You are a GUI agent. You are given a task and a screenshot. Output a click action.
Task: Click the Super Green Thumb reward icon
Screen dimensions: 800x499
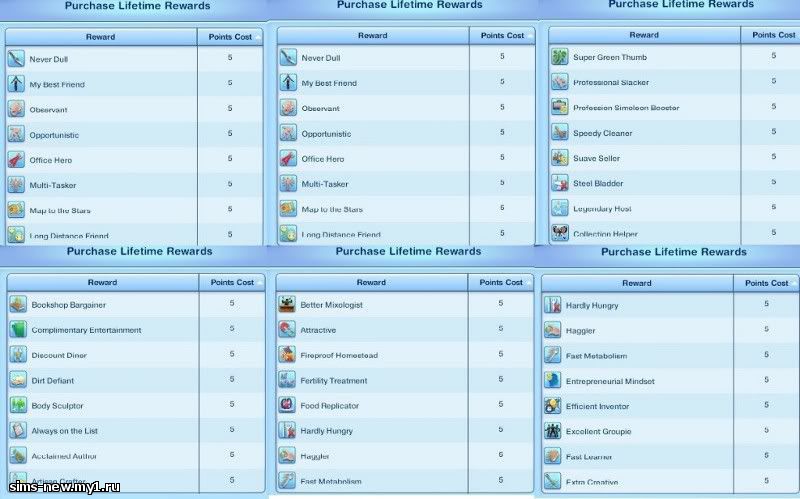(560, 58)
